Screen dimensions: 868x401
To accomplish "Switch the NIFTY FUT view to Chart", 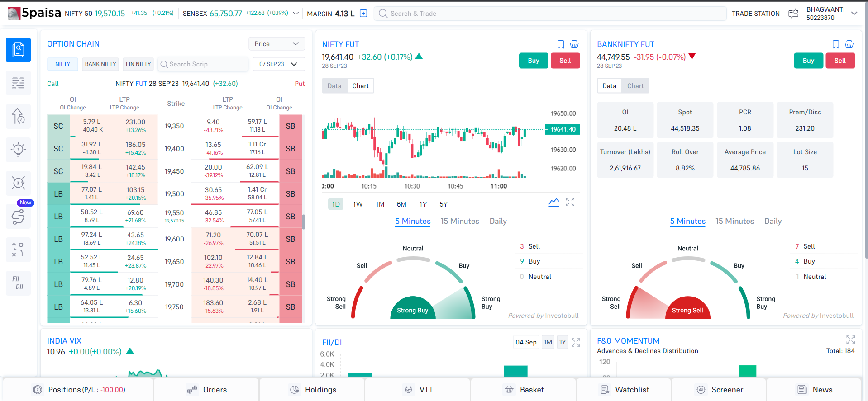I will 361,86.
